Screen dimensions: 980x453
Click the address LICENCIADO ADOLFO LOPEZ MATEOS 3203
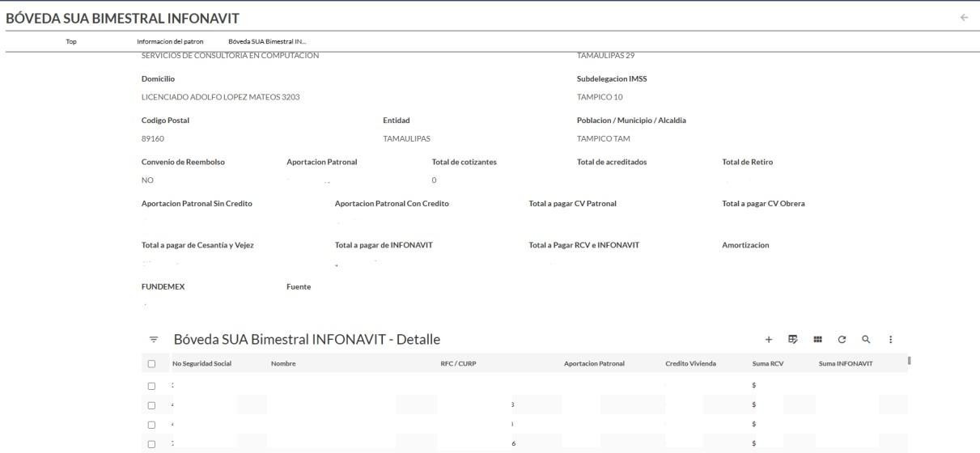click(x=221, y=97)
